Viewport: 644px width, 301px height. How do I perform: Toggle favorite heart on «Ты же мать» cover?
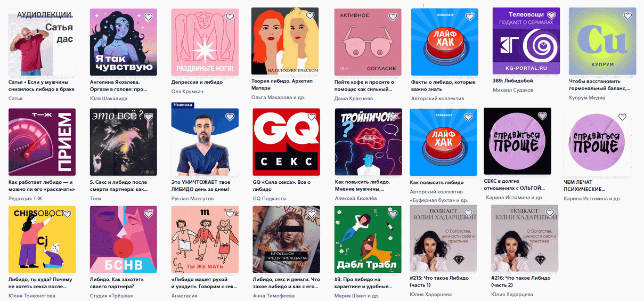click(230, 214)
